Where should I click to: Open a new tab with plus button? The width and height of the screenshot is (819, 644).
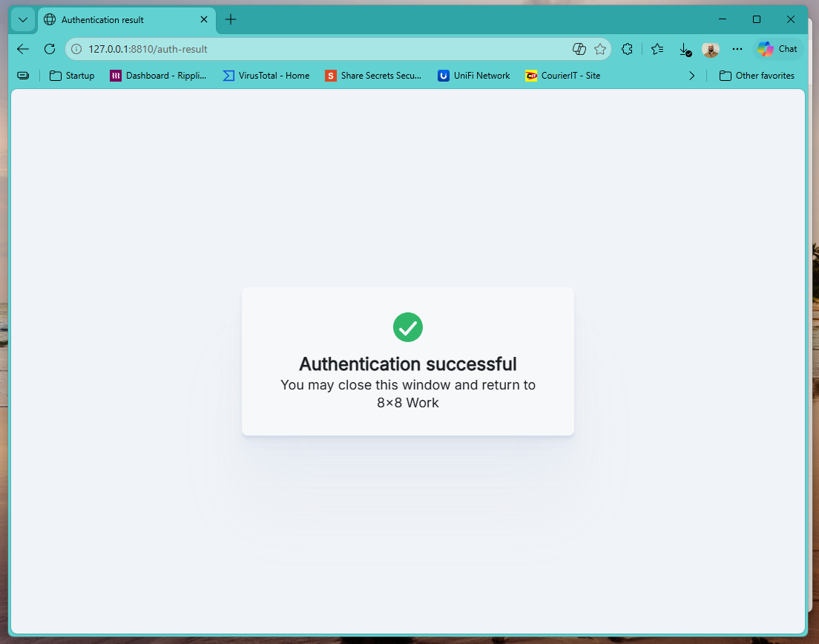230,20
